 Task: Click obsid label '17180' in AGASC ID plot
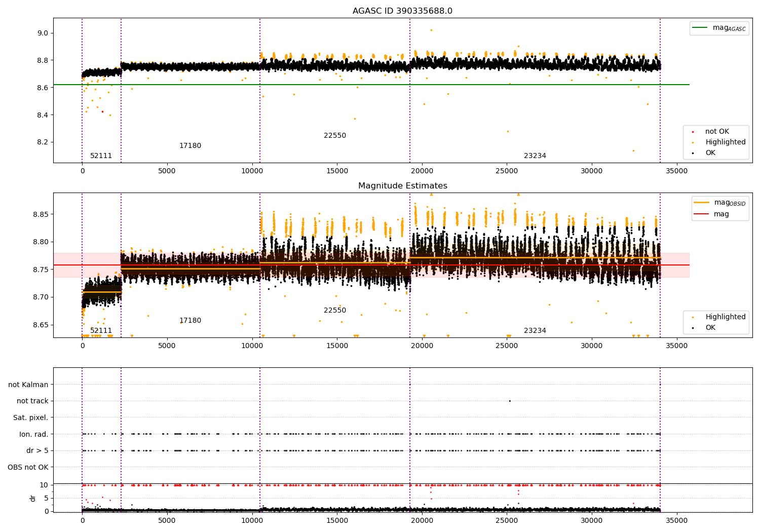[190, 146]
